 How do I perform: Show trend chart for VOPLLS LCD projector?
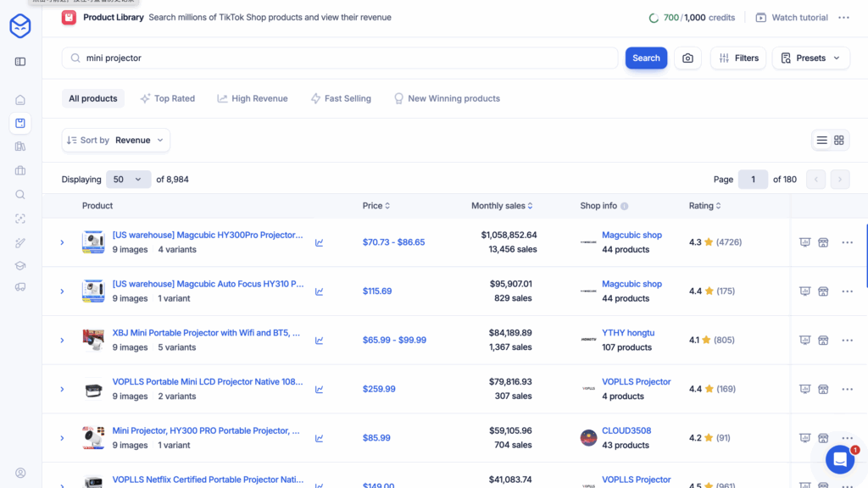point(320,390)
